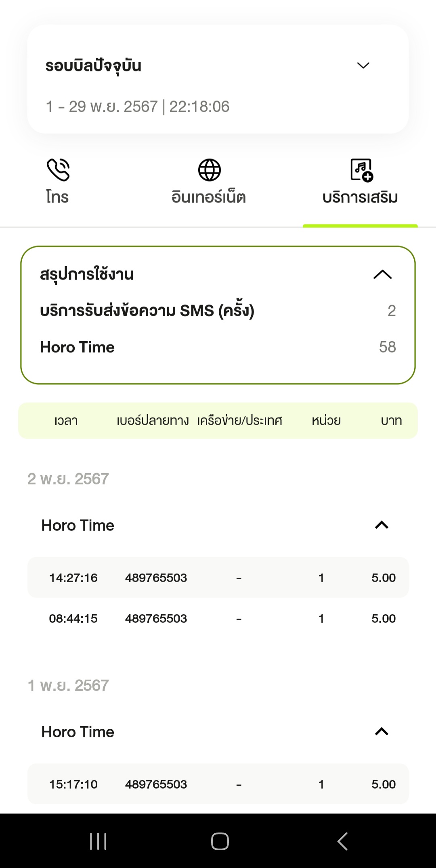Tap the Android home button
Viewport: 436px width, 868px height.
tap(220, 841)
